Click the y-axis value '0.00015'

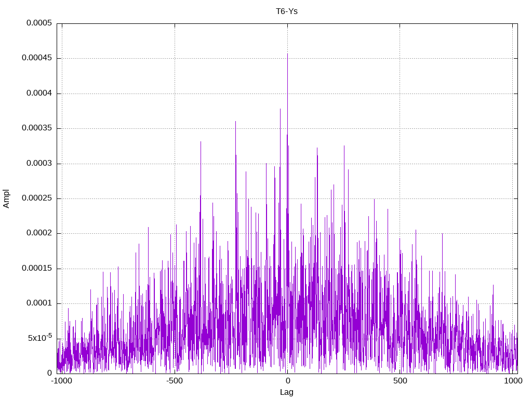(x=37, y=269)
